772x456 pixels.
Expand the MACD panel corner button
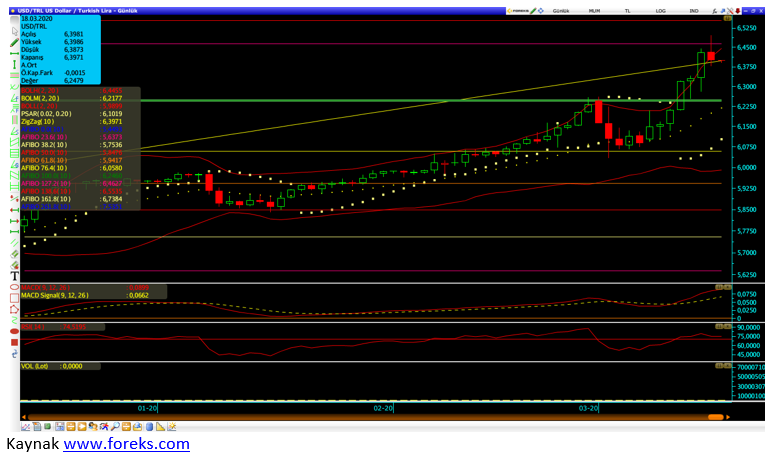718,287
